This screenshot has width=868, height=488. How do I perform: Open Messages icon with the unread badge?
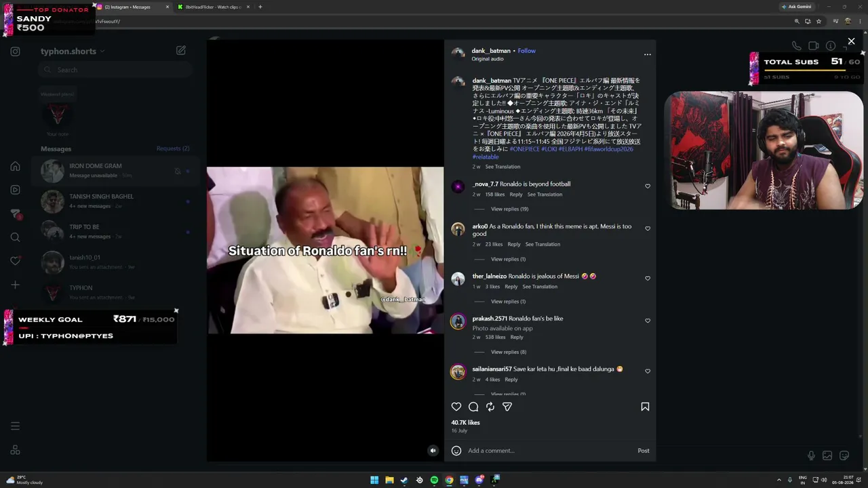pos(15,213)
